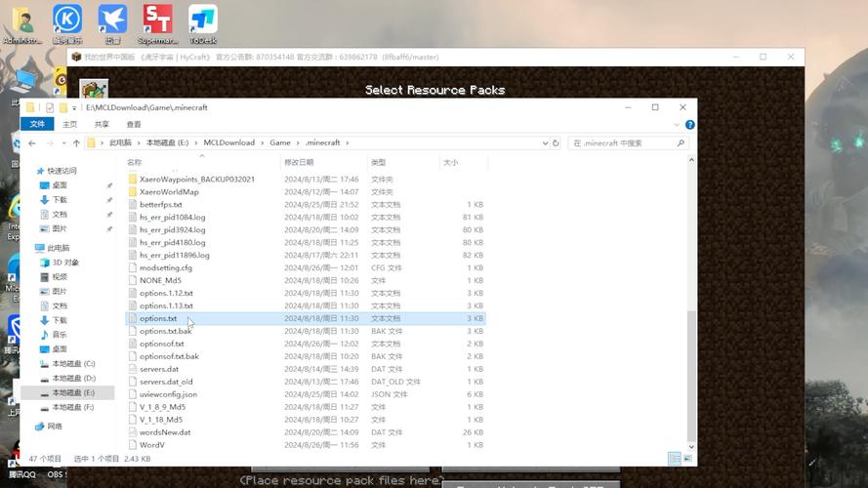Refresh the .minecraft folder view

point(556,142)
